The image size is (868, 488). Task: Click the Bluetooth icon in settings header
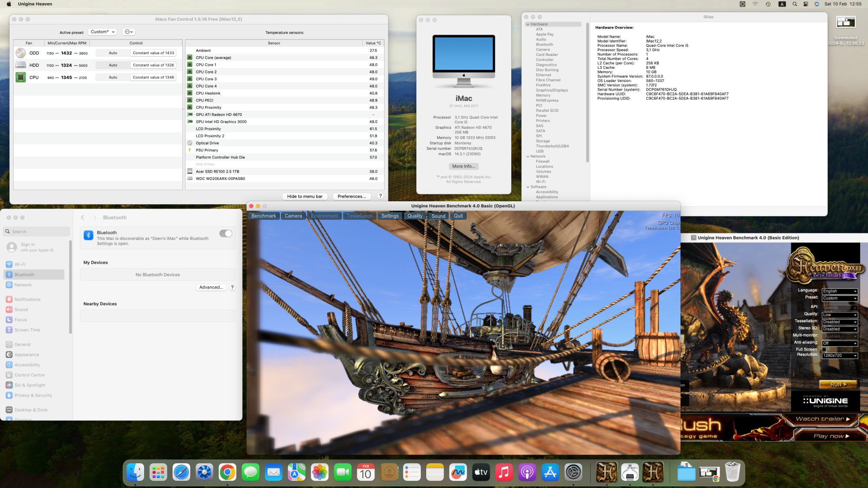point(89,235)
